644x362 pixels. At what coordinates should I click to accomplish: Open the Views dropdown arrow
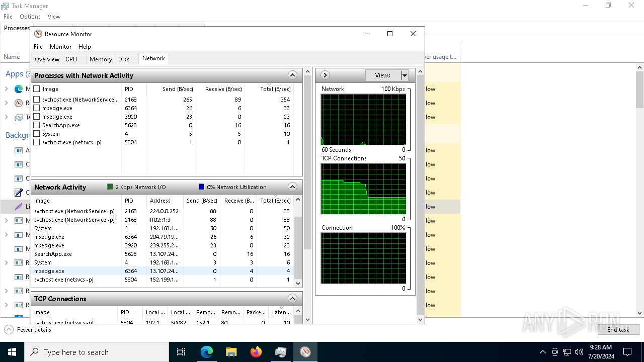click(x=404, y=75)
